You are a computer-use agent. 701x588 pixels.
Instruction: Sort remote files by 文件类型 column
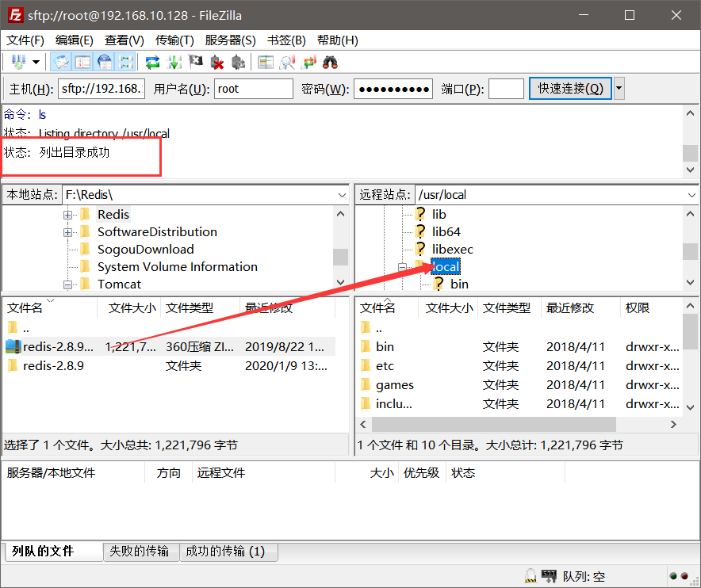509,307
